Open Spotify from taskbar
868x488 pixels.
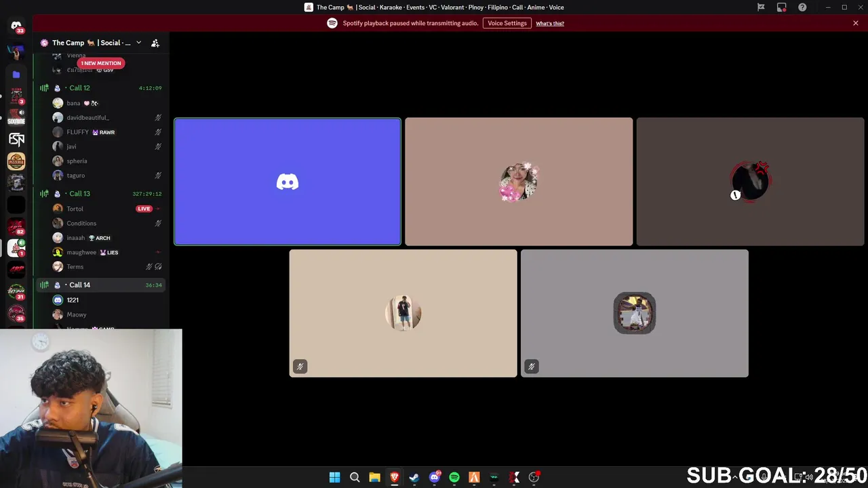tap(454, 477)
